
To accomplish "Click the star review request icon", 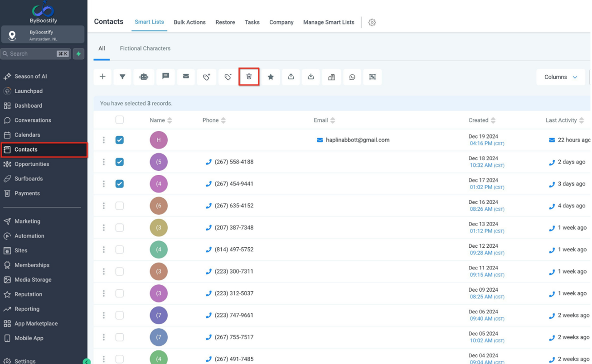I will (271, 77).
